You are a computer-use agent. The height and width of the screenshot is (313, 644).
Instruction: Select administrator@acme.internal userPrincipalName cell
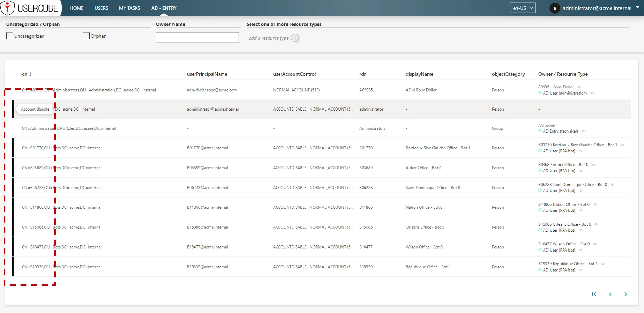pos(213,109)
